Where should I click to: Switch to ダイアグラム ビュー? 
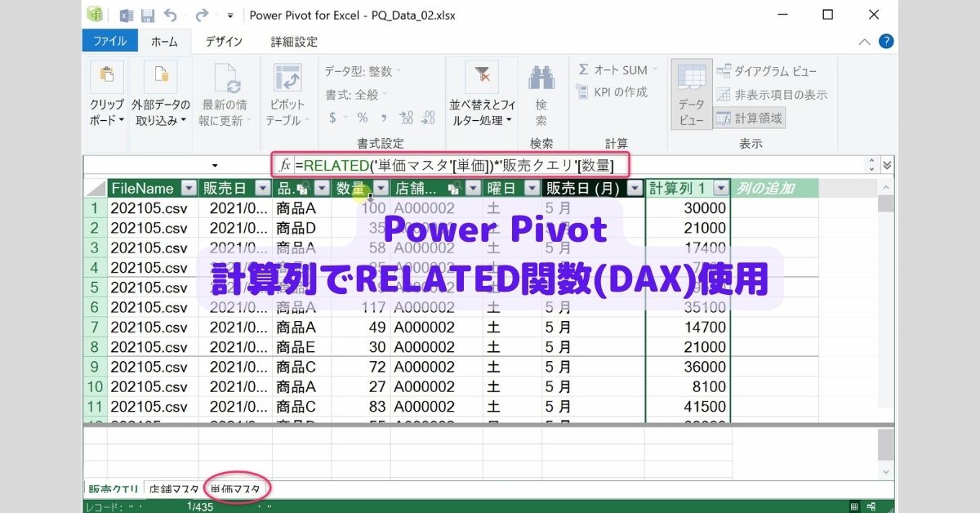pos(766,71)
